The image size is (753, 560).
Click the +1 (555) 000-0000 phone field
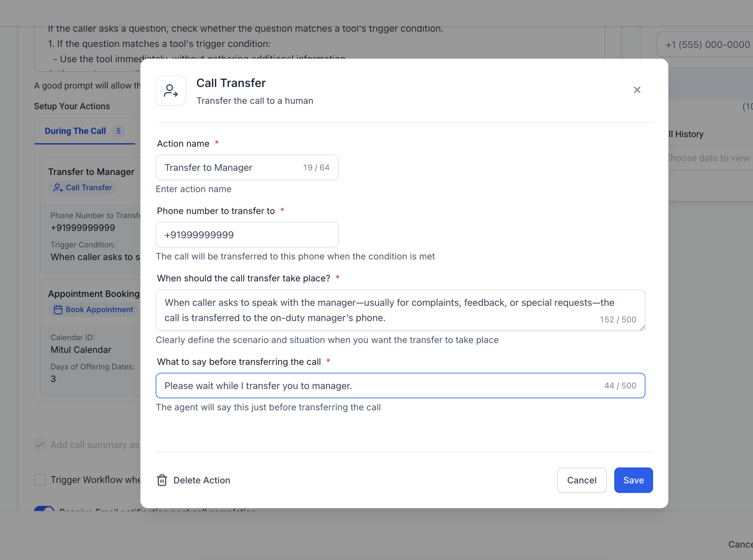pyautogui.click(x=705, y=44)
